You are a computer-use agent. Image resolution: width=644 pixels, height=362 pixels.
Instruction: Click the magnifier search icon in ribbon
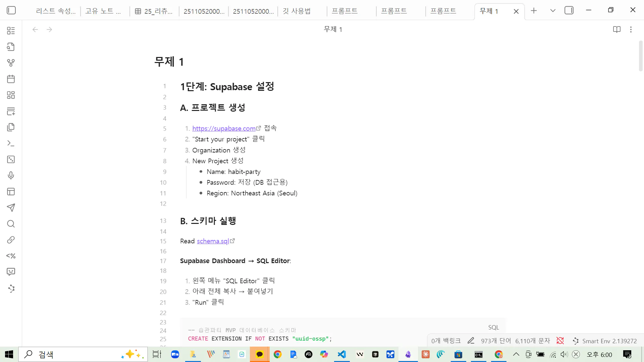coord(11,224)
